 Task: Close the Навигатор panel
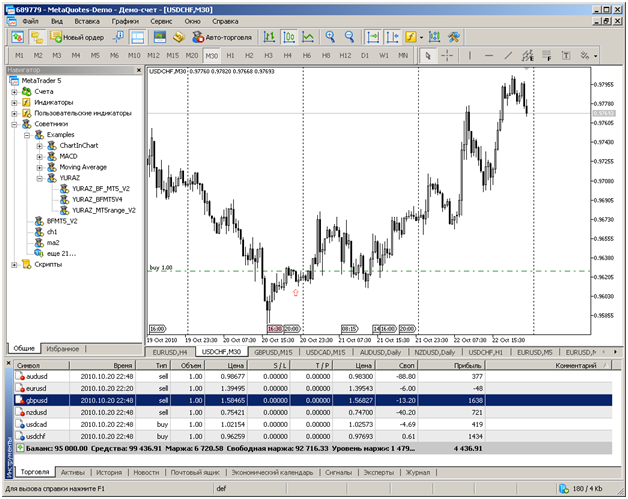pyautogui.click(x=139, y=70)
